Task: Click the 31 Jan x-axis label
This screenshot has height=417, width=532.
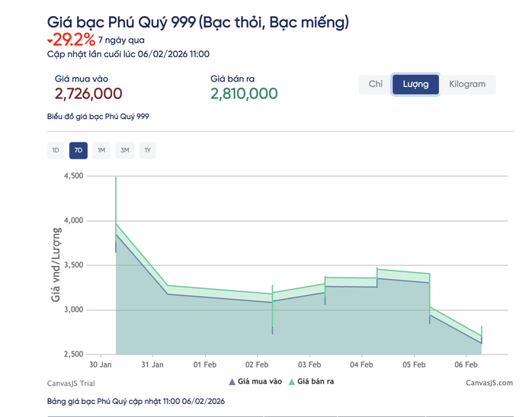Action: (152, 364)
